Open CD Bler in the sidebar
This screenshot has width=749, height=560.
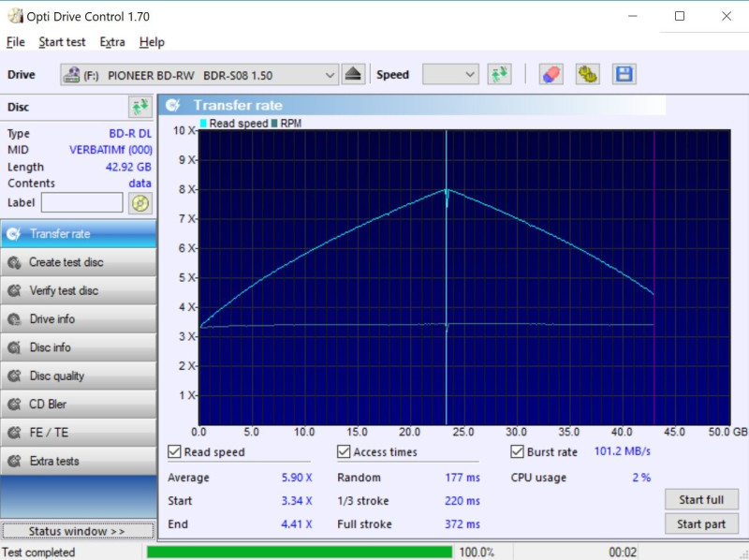pyautogui.click(x=79, y=405)
